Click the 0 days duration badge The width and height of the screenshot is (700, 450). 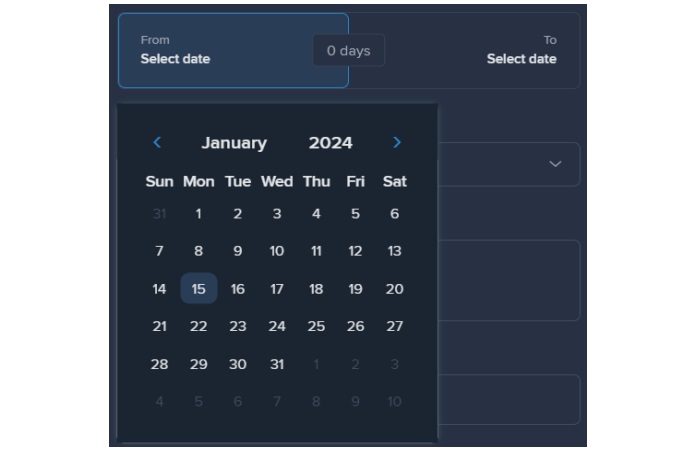348,51
